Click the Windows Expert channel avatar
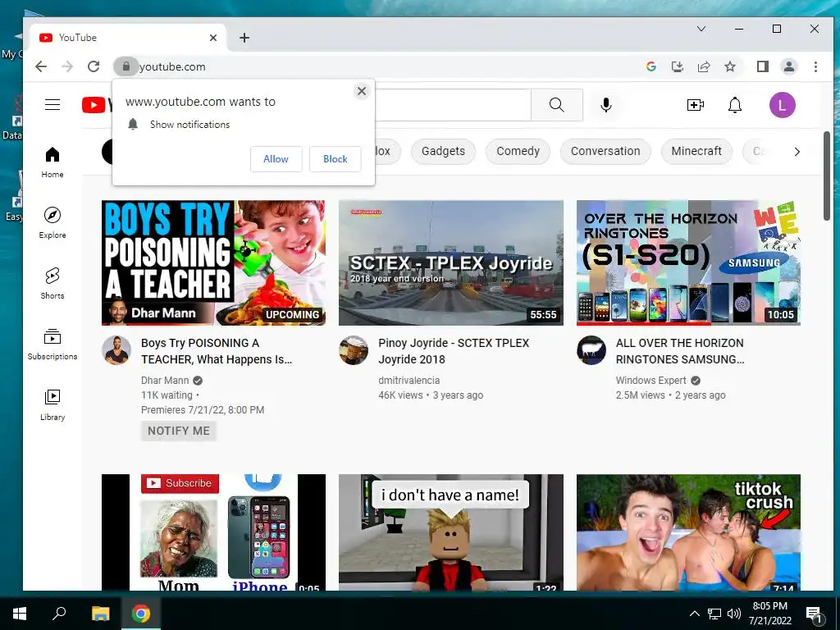 [591, 350]
